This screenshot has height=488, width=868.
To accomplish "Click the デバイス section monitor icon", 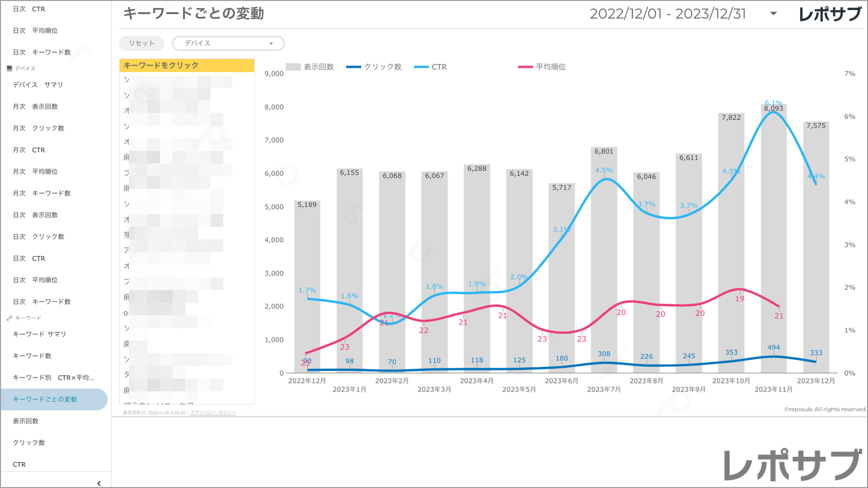I will click(x=9, y=69).
